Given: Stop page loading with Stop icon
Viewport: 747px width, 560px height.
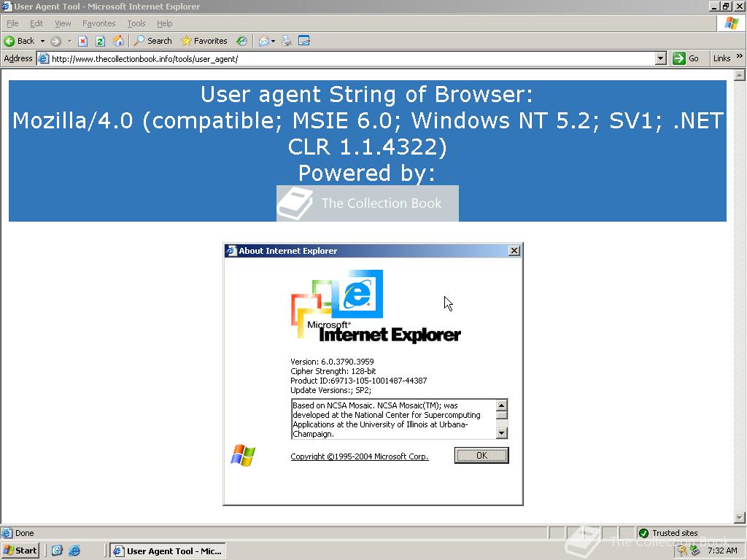Looking at the screenshot, I should [83, 41].
